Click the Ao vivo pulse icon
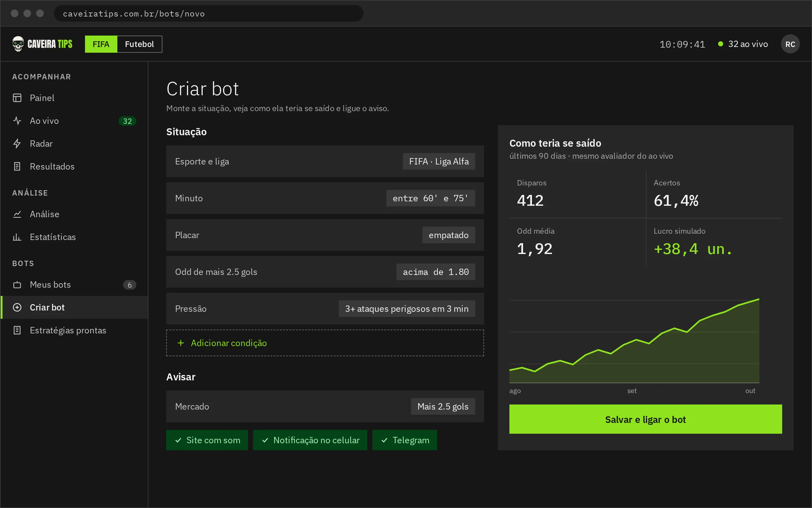 point(17,121)
